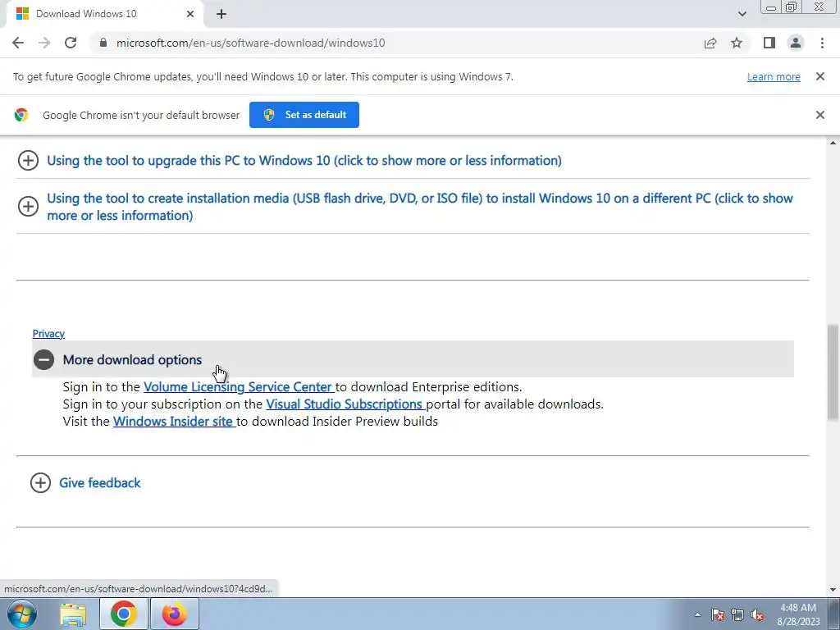This screenshot has height=630, width=840.
Task: Open the network status tray icon
Action: 737,614
